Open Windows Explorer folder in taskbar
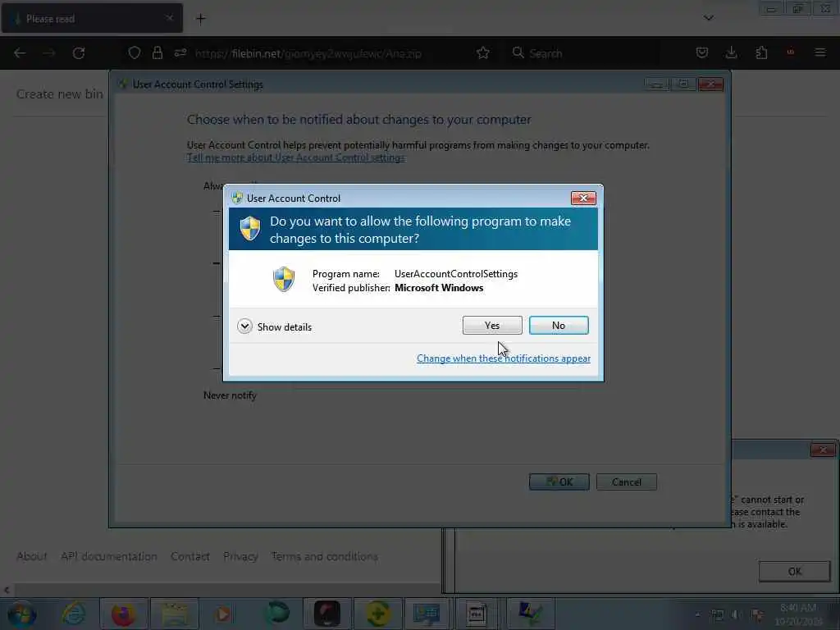The image size is (840, 630). pos(175,614)
